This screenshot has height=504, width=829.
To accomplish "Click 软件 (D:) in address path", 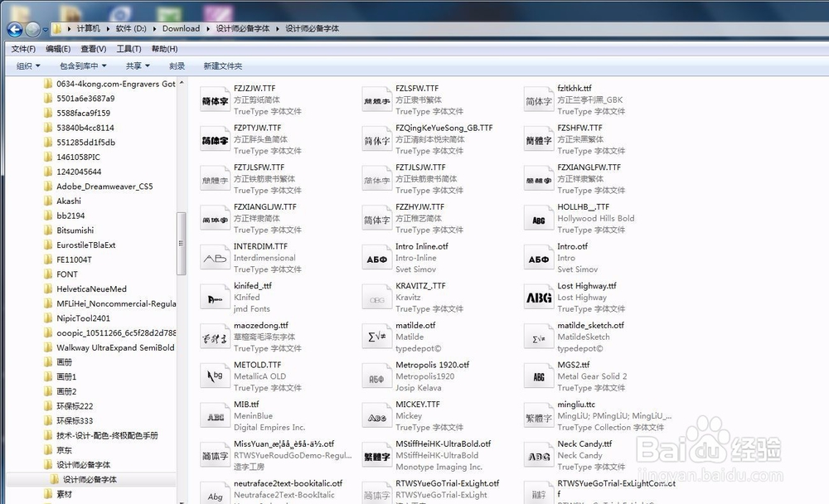I will [x=131, y=28].
